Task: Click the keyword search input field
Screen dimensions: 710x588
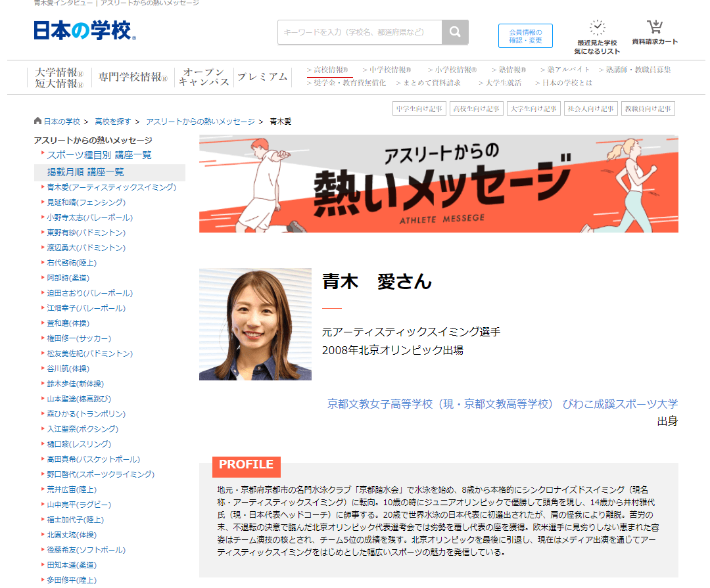Action: pyautogui.click(x=360, y=32)
